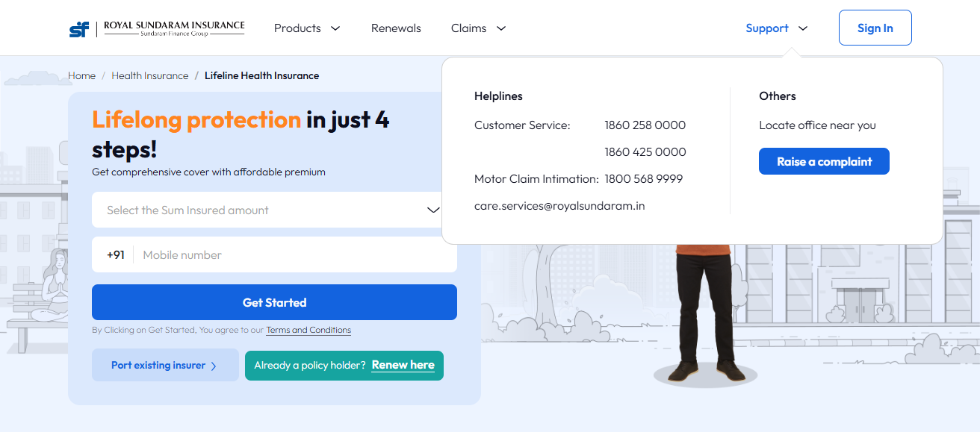Click Raise a complaint button
Viewport: 980px width, 447px height.
click(824, 161)
